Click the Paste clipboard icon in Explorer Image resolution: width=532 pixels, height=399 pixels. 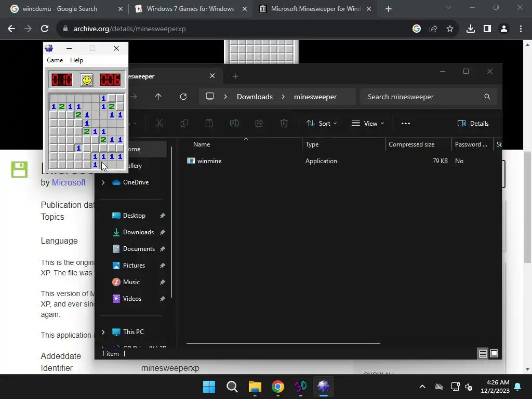[209, 124]
